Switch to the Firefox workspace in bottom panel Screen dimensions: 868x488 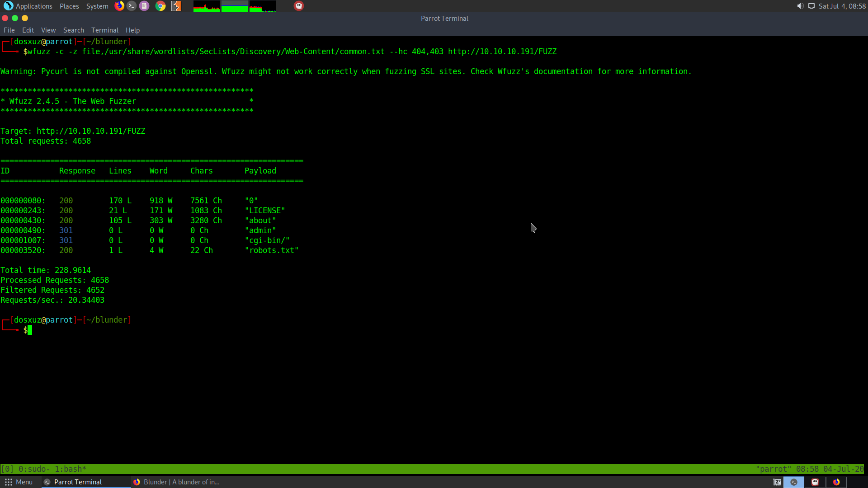coord(836,482)
